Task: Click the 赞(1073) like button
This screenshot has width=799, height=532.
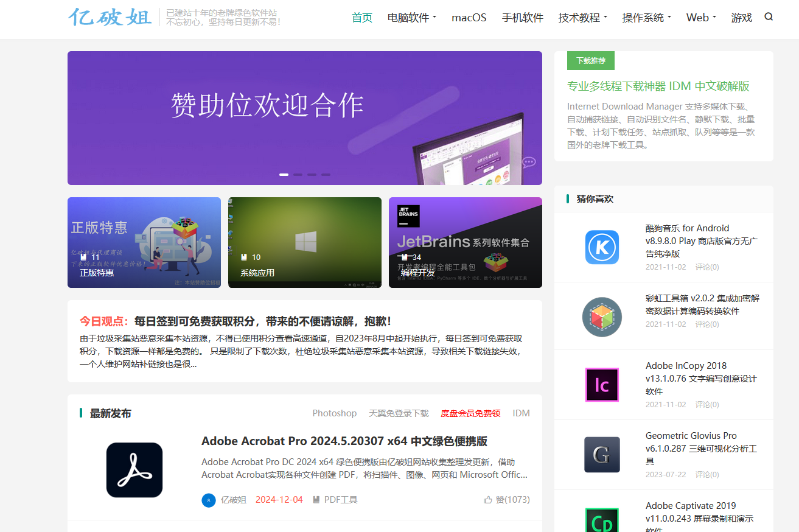Action: click(507, 500)
